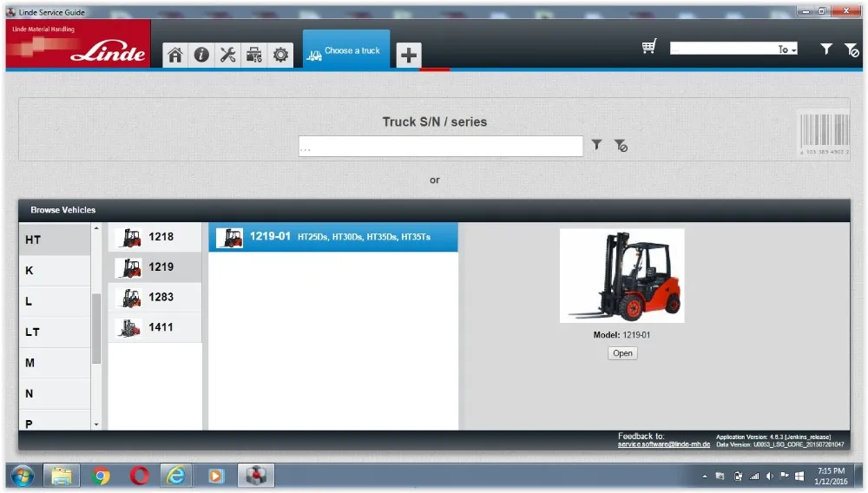This screenshot has height=493, width=868.
Task: Select model 1219-01 HT25Ds row
Action: point(333,237)
